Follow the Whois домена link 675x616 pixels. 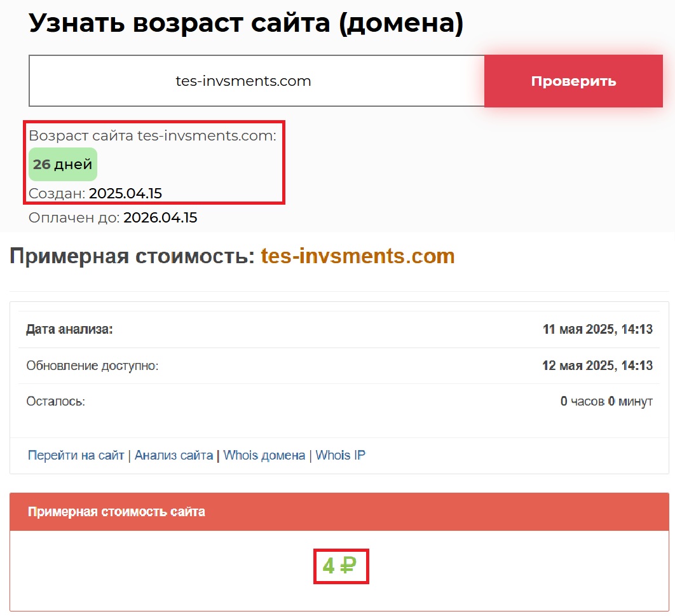click(x=264, y=455)
